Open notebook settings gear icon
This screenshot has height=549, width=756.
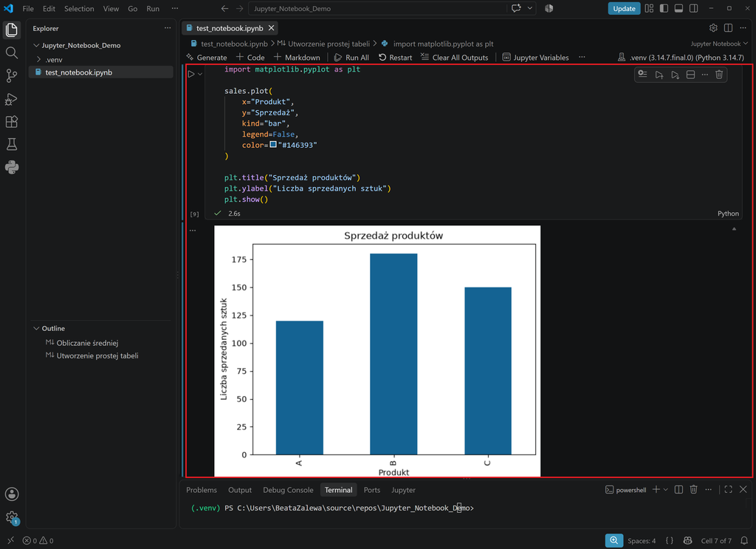click(714, 28)
